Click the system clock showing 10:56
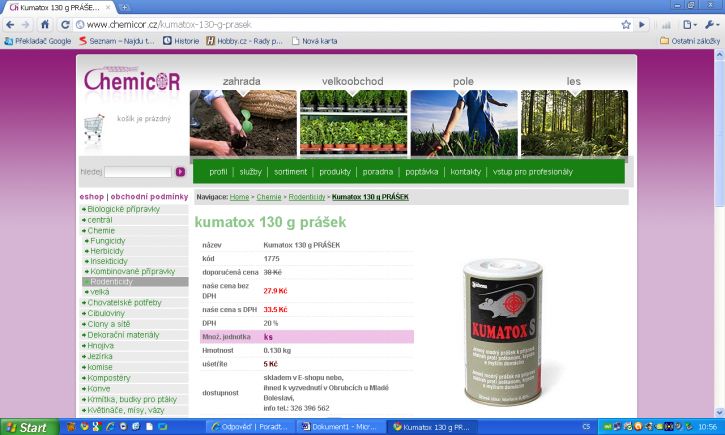The width and height of the screenshot is (725, 435). [707, 427]
